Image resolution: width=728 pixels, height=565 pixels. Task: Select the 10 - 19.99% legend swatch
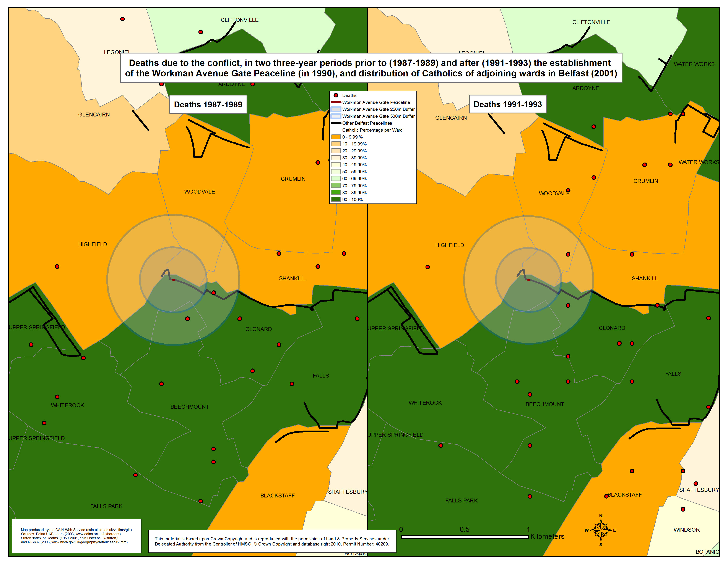(336, 144)
